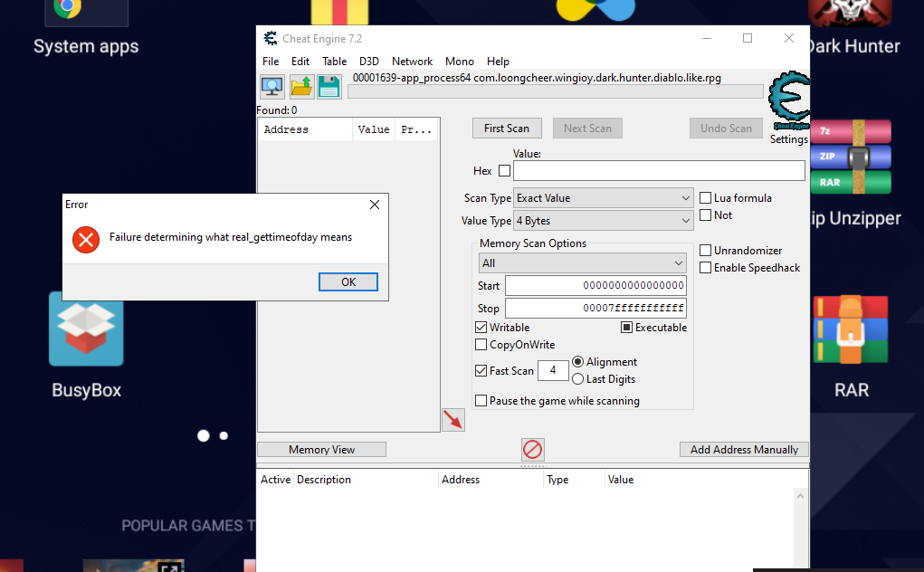Open the Value Type dropdown
This screenshot has height=572, width=924.
point(604,220)
